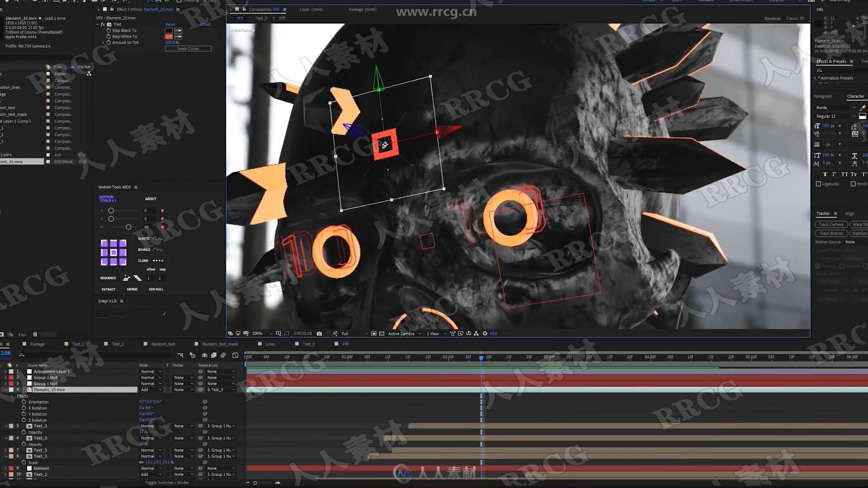This screenshot has height=488, width=868.
Task: Toggle stopwatch for Z Rotation property
Action: tap(24, 420)
